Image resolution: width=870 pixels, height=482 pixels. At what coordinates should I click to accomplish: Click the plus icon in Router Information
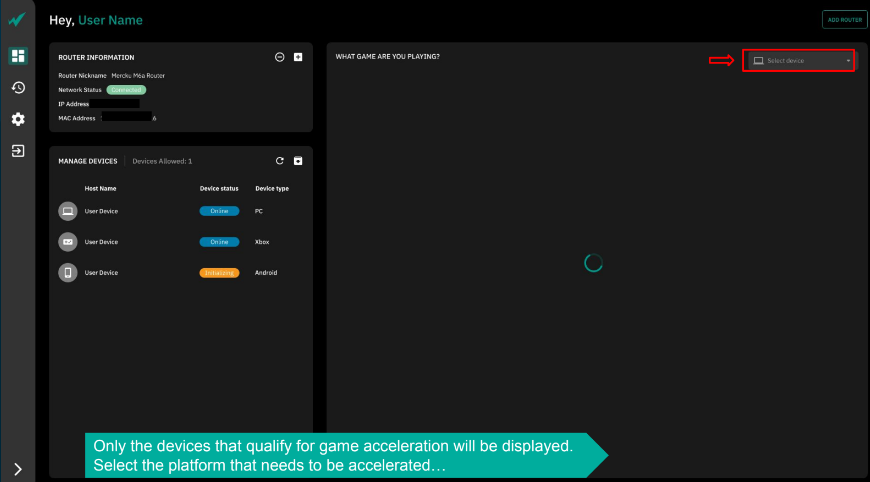[298, 57]
